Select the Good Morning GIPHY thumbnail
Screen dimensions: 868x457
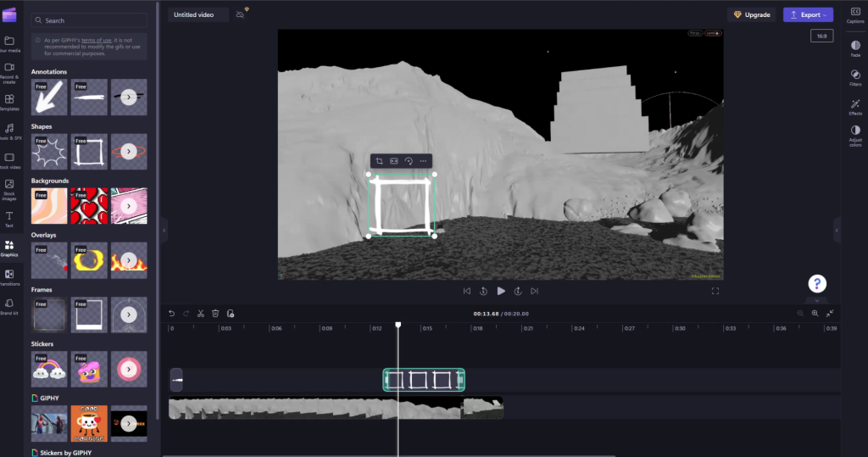click(x=89, y=423)
